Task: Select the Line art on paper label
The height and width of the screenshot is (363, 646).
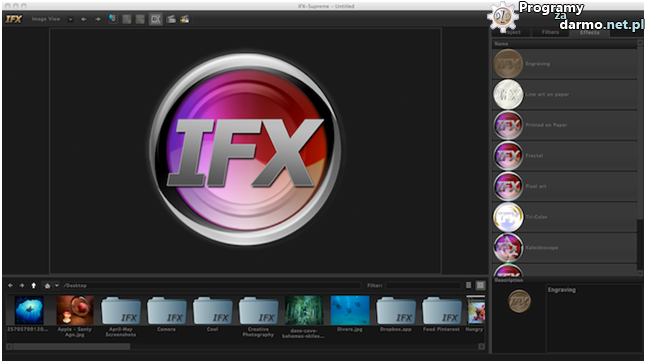Action: 547,94
